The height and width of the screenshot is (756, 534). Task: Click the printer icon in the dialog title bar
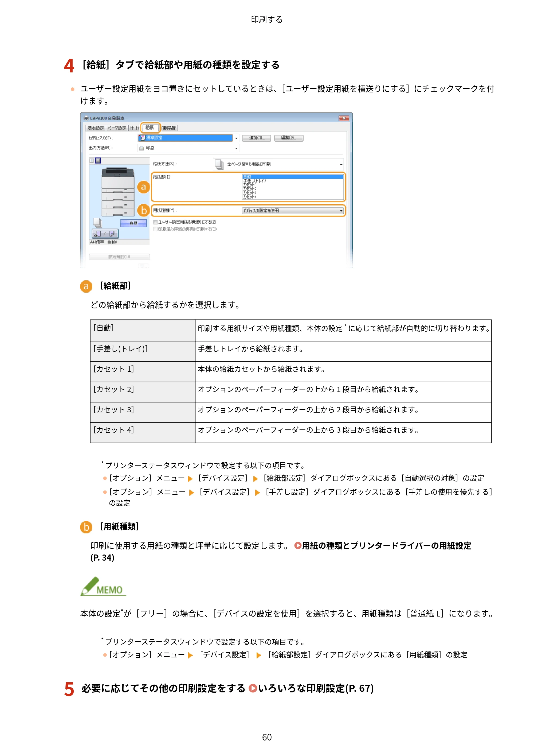[x=86, y=118]
